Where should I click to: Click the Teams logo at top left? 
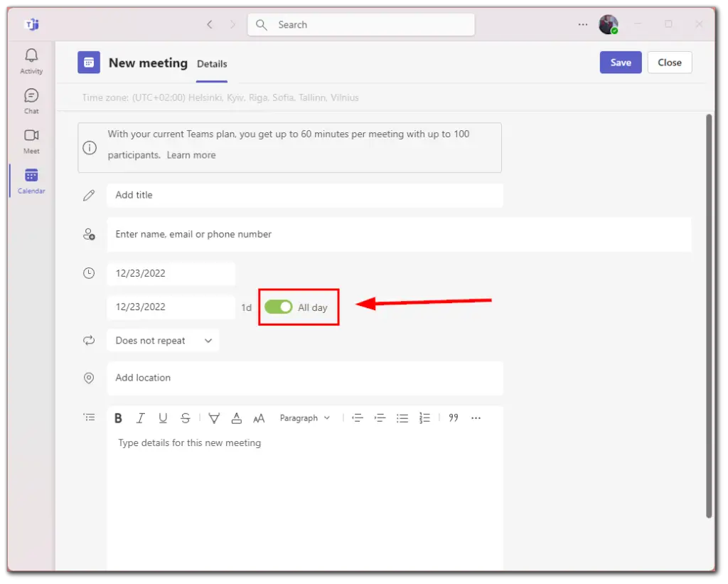coord(31,23)
